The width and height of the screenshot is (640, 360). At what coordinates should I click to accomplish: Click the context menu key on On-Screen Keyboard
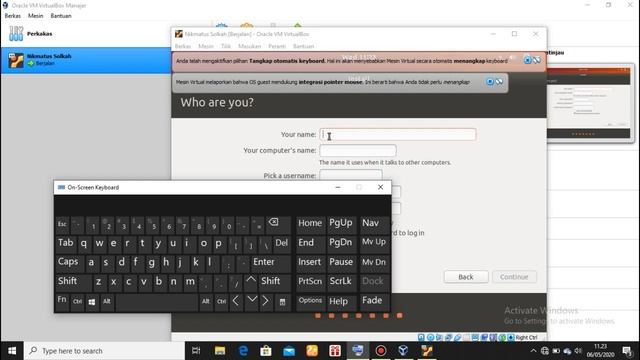[282, 302]
